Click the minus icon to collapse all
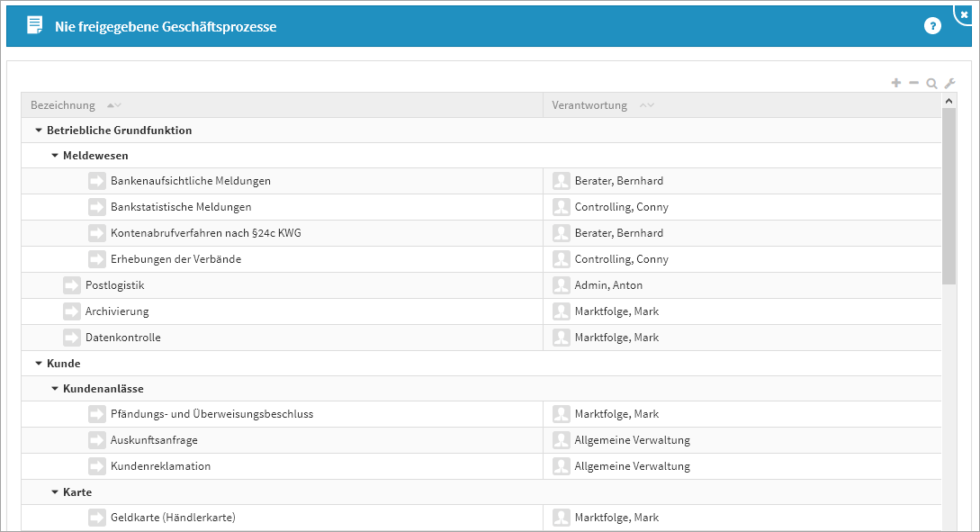The image size is (980, 532). (913, 83)
